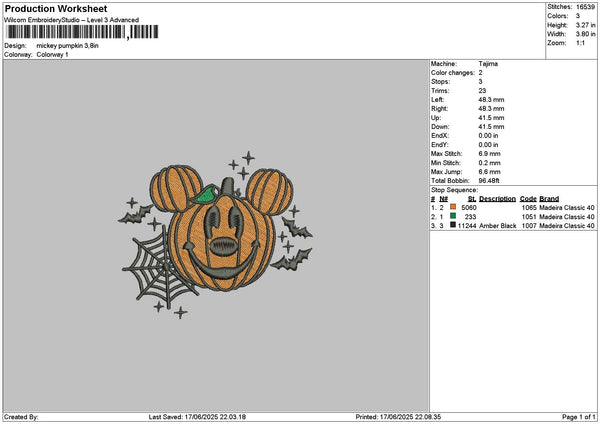
Task: Click the 'Stop Sequence:' heading
Action: tap(455, 190)
